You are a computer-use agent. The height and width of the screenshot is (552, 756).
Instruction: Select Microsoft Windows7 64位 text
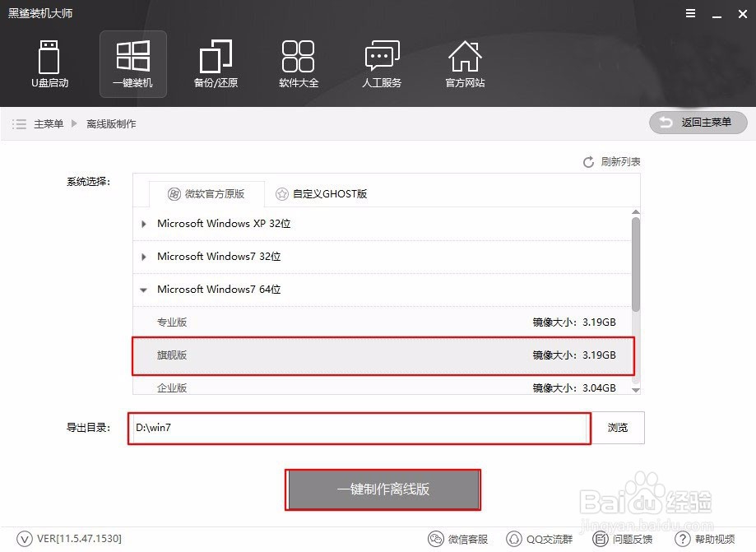(x=219, y=290)
